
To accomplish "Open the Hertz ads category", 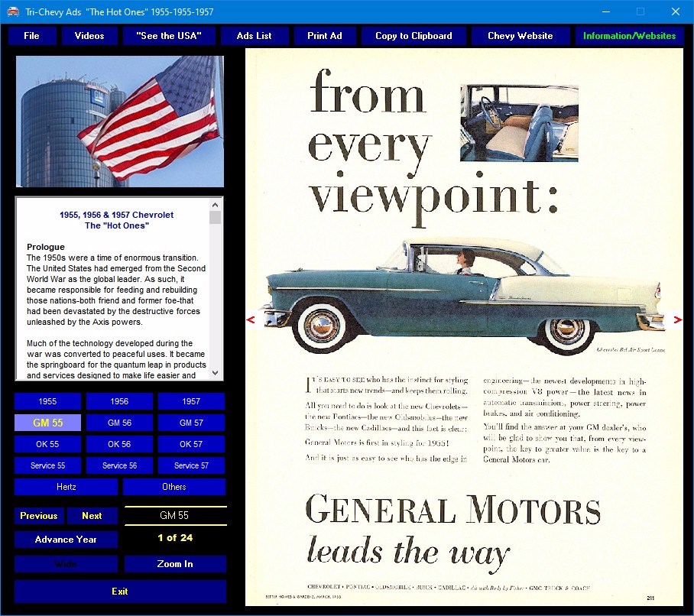I will (x=66, y=487).
